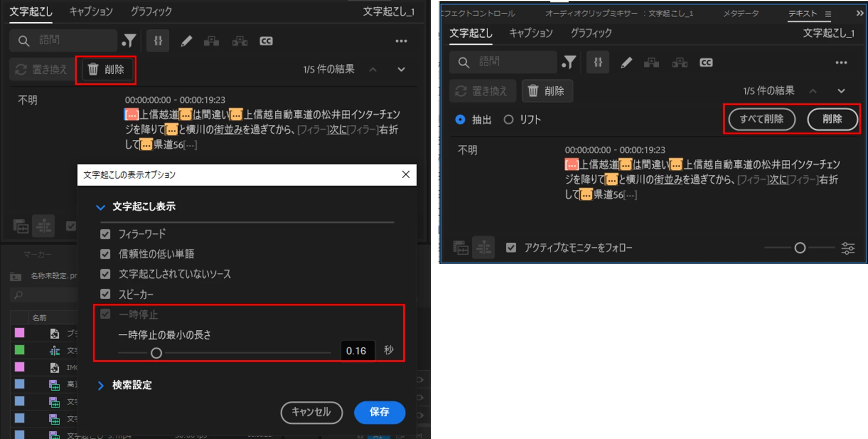The width and height of the screenshot is (868, 439).
Task: Open the three-dots menu in left panel
Action: click(401, 41)
